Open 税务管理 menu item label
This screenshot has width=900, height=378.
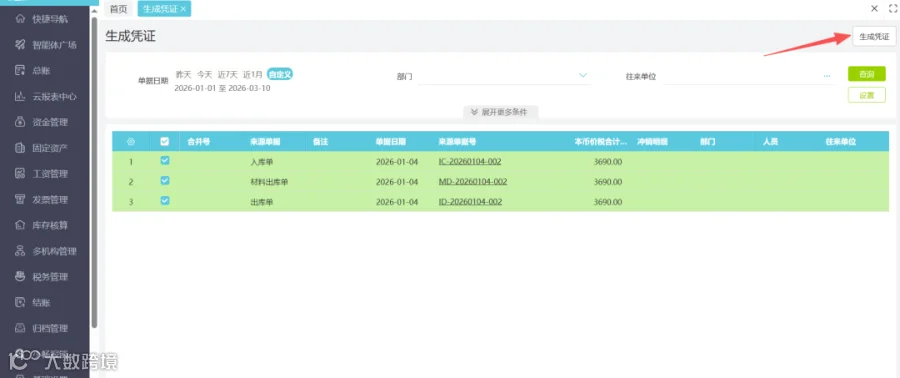[x=50, y=277]
